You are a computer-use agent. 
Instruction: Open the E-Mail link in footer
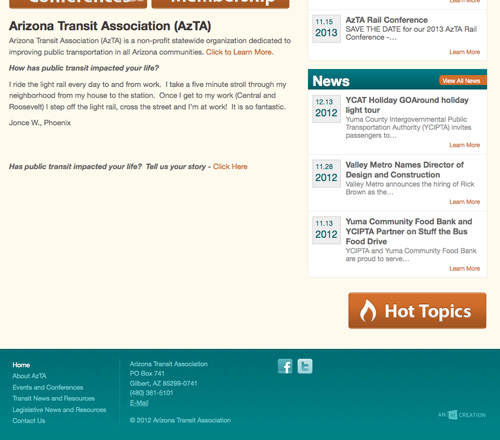(x=139, y=403)
